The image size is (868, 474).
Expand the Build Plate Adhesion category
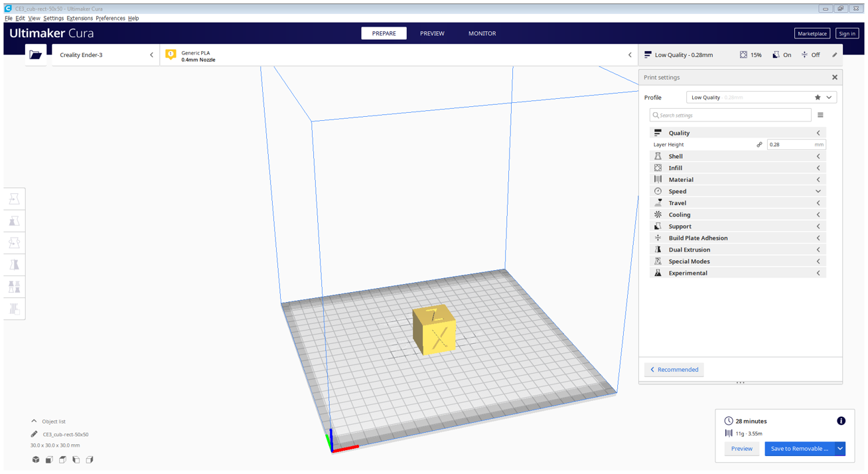click(738, 238)
